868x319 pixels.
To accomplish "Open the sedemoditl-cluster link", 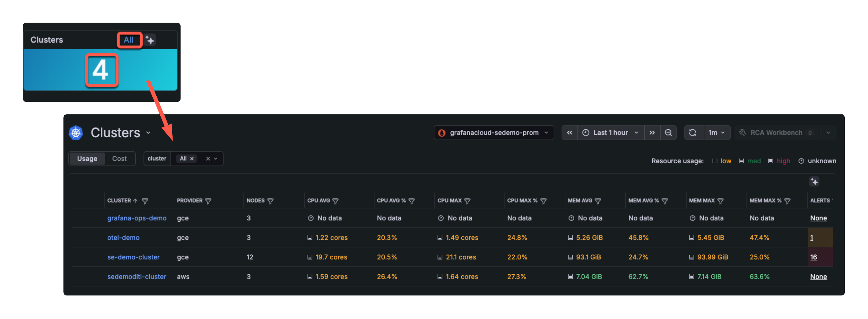I will point(136,276).
